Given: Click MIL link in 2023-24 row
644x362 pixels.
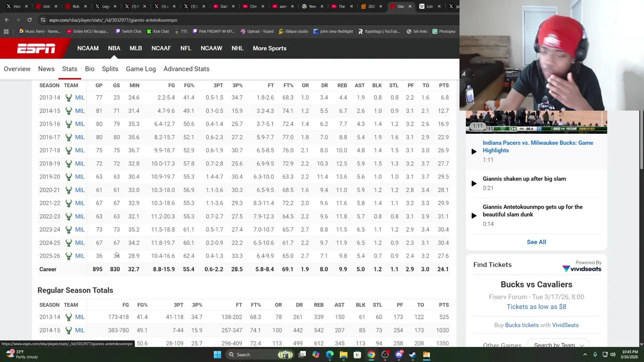Looking at the screenshot, I should point(79,230).
